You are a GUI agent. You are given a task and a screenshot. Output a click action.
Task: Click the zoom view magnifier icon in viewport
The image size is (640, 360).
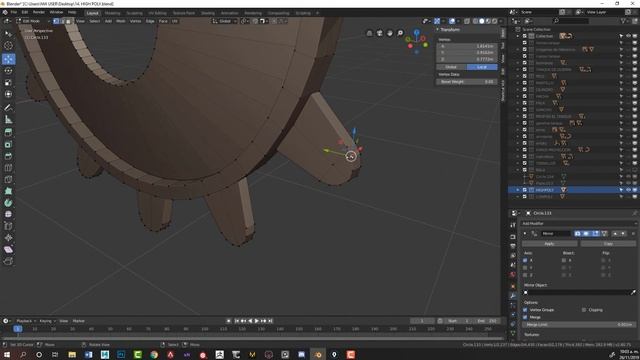(400, 33)
